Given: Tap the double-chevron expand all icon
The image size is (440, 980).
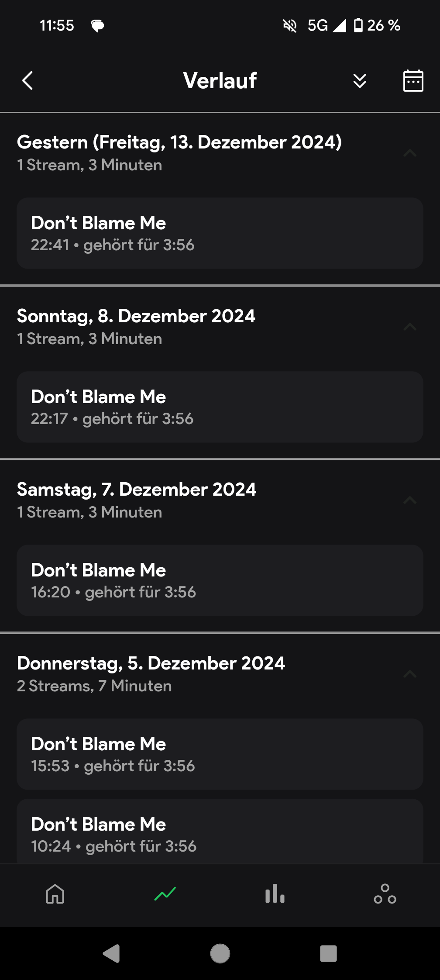Looking at the screenshot, I should [x=360, y=81].
